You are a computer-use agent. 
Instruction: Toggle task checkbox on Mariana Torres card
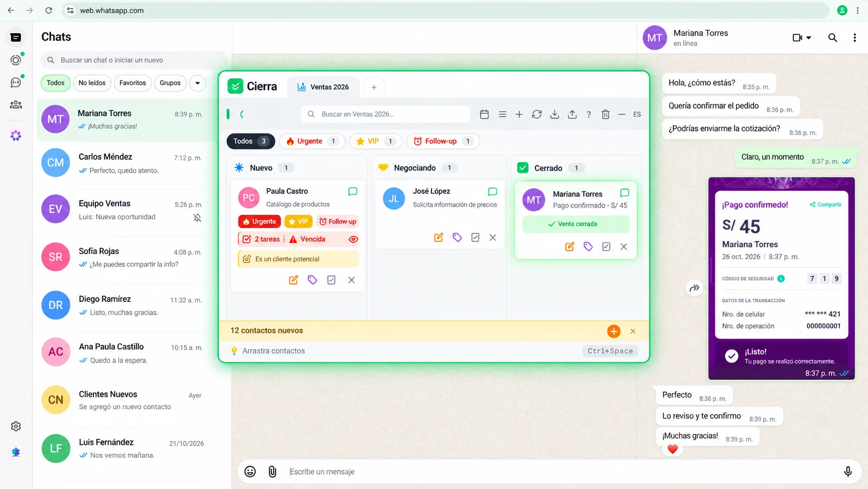click(x=606, y=247)
